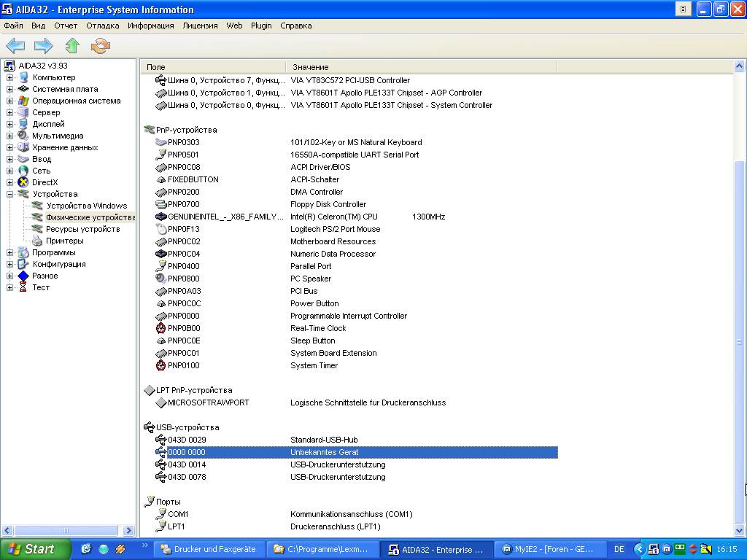
Task: Click the Start button
Action: 35,549
